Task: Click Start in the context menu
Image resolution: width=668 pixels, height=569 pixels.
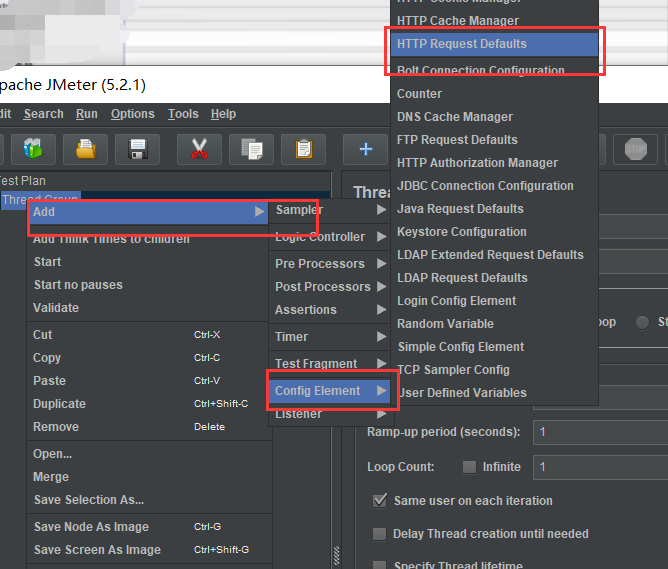Action: click(x=148, y=262)
